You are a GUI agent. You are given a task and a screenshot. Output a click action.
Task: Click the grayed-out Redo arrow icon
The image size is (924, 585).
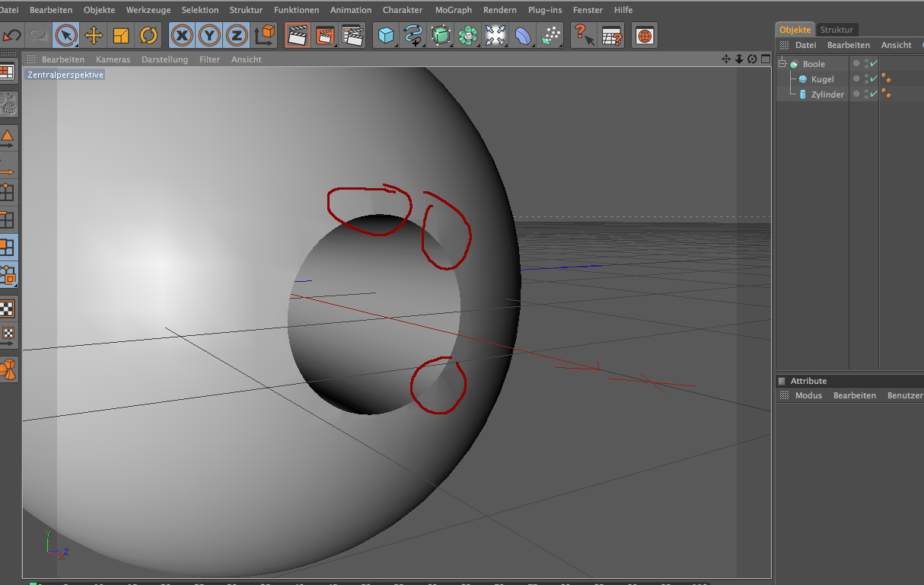coord(37,35)
